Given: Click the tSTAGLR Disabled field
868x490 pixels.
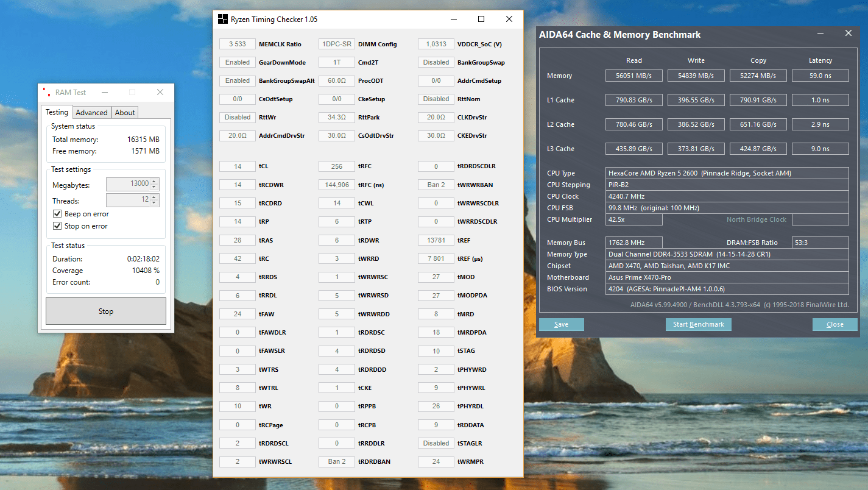Looking at the screenshot, I should [436, 443].
